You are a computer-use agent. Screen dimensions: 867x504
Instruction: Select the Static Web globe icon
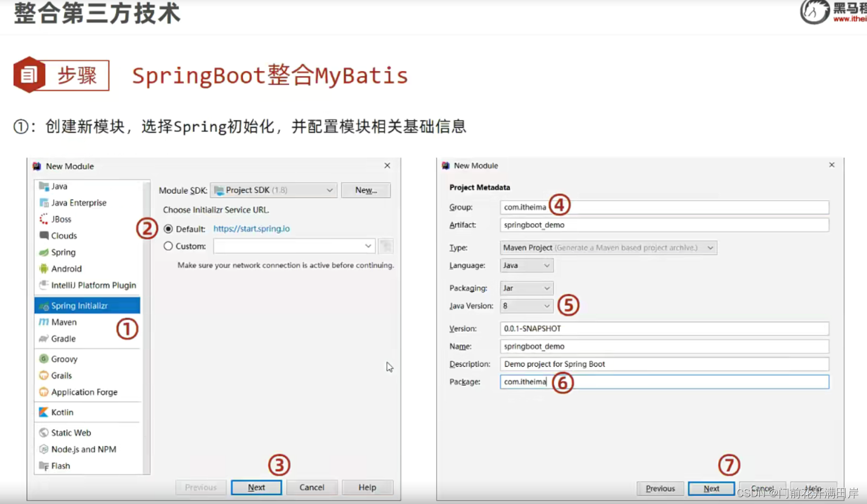pos(44,432)
